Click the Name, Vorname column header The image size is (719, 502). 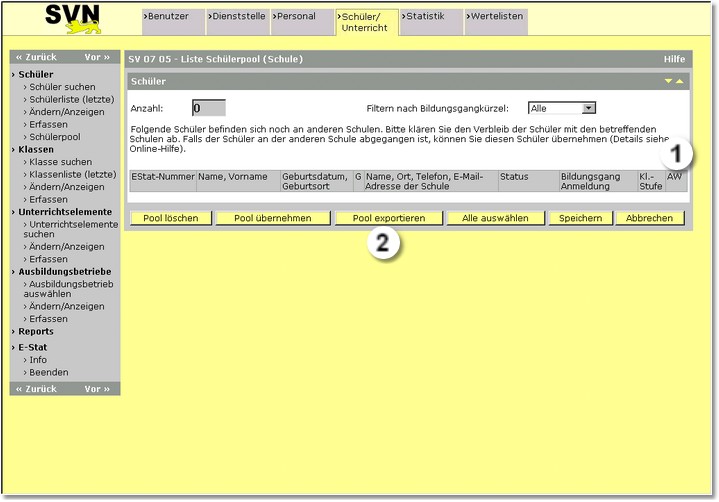[x=238, y=181]
